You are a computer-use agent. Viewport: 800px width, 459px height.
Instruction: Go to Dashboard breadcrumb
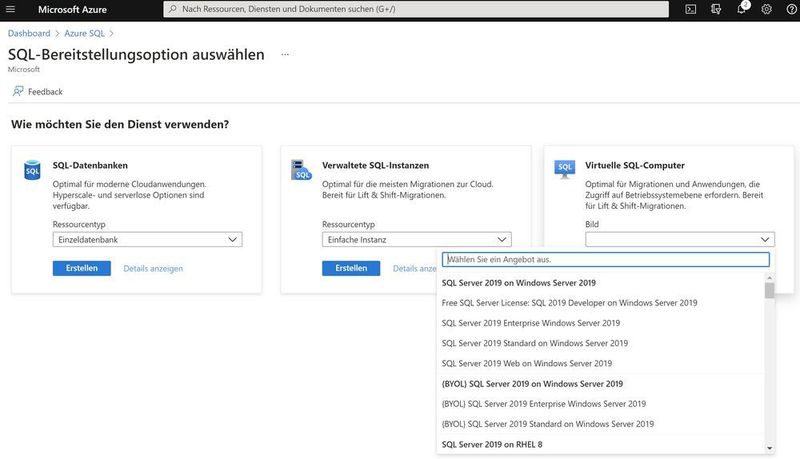pyautogui.click(x=29, y=33)
